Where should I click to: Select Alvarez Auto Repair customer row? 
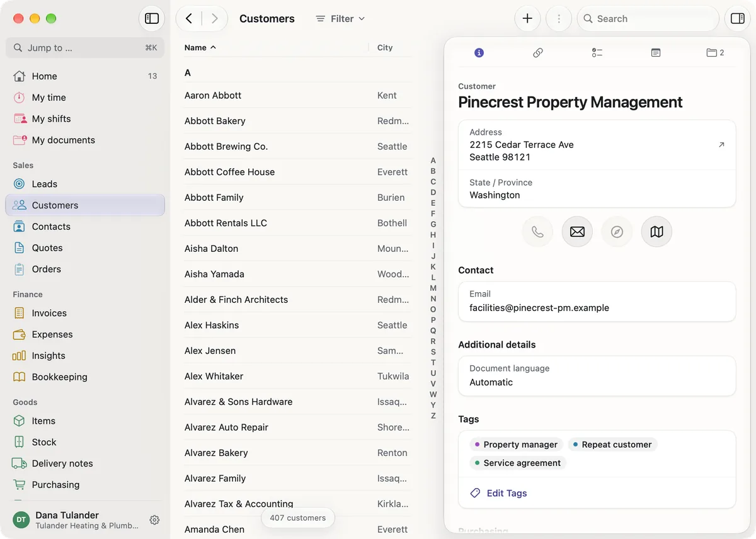pyautogui.click(x=297, y=427)
